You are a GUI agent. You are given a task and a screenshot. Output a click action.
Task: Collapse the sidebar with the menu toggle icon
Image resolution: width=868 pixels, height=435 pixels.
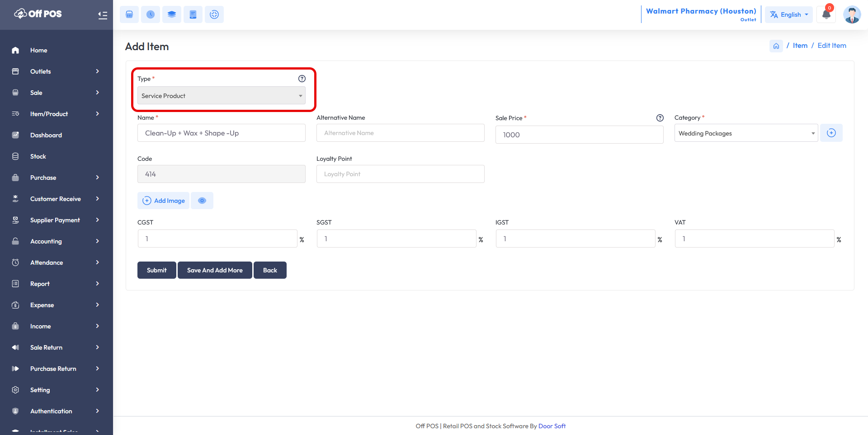pos(103,15)
